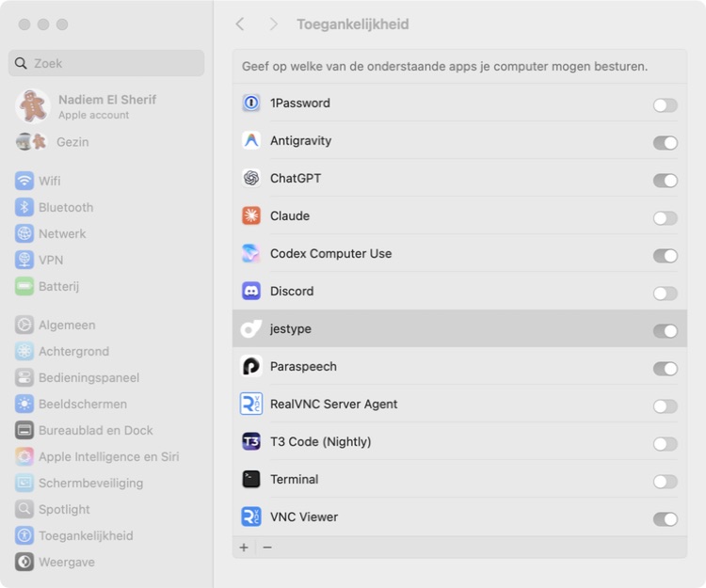Open Bluetooth settings via its sidebar icon
706x588 pixels.
(x=24, y=207)
